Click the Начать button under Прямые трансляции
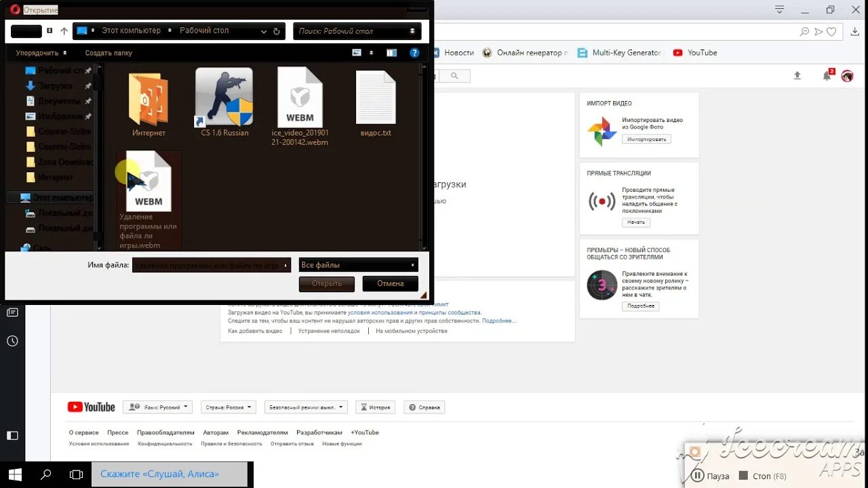 pos(636,222)
